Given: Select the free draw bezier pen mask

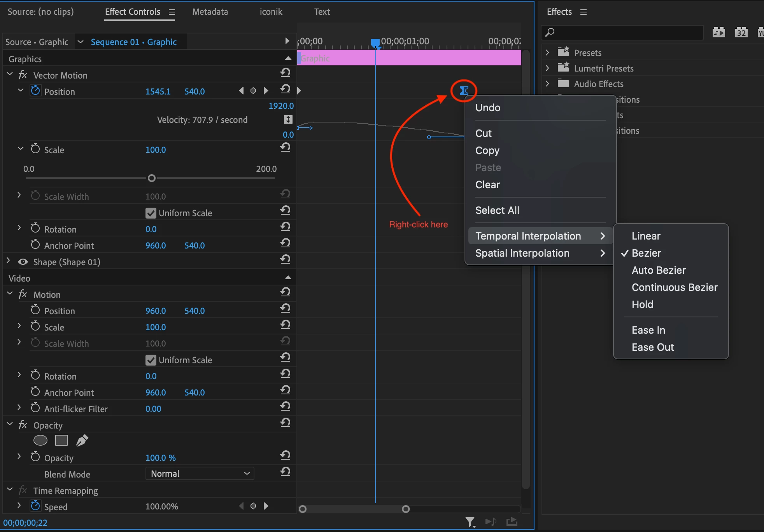Looking at the screenshot, I should [82, 440].
